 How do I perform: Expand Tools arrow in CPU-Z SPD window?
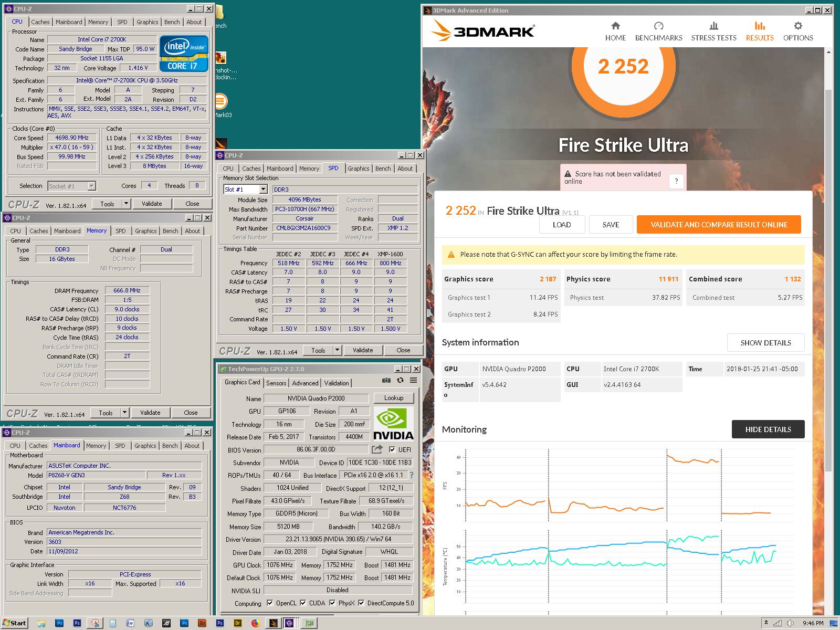coord(338,350)
